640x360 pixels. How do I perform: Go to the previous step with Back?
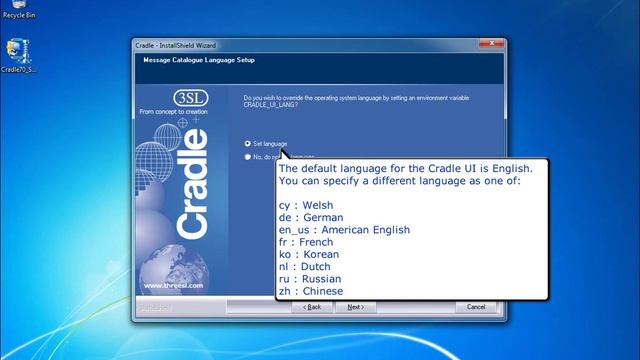312,307
